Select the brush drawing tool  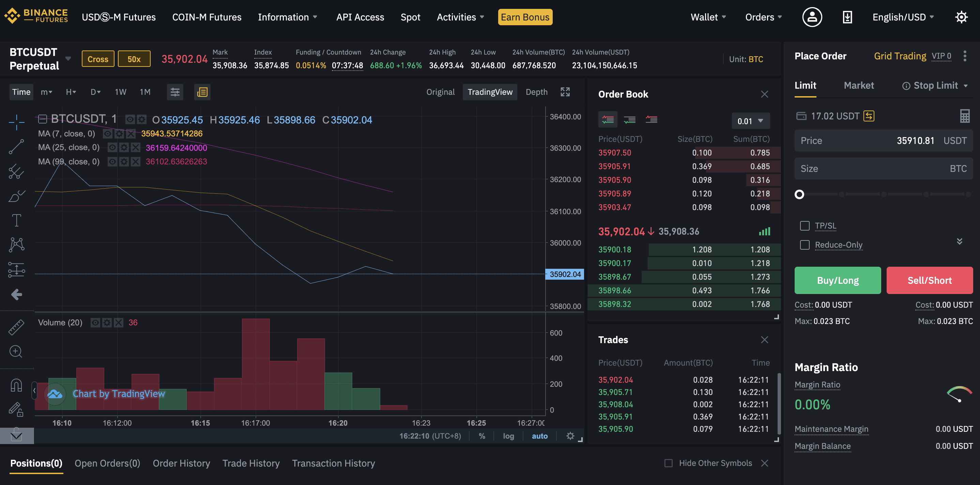click(x=16, y=196)
